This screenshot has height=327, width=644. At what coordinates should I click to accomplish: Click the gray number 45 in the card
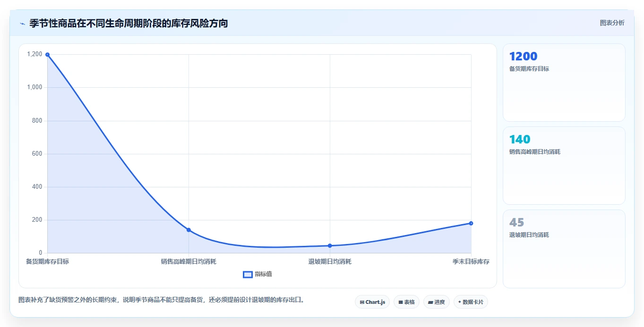[516, 223]
